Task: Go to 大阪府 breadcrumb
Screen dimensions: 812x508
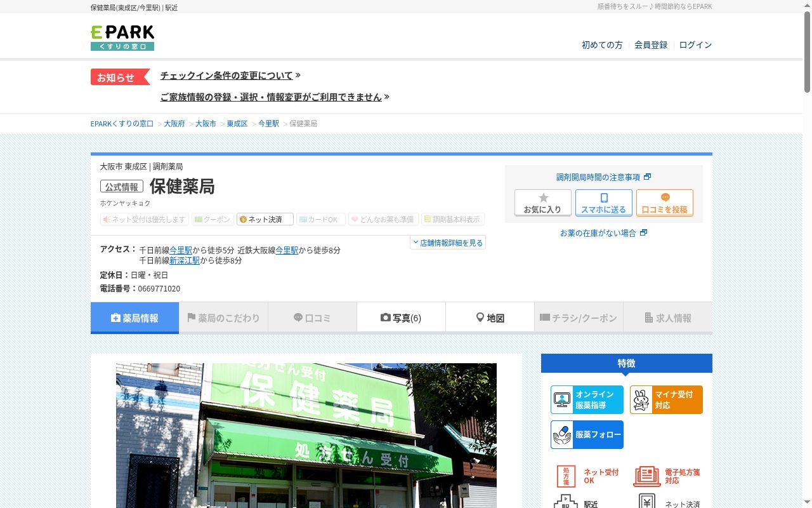Action: click(174, 124)
